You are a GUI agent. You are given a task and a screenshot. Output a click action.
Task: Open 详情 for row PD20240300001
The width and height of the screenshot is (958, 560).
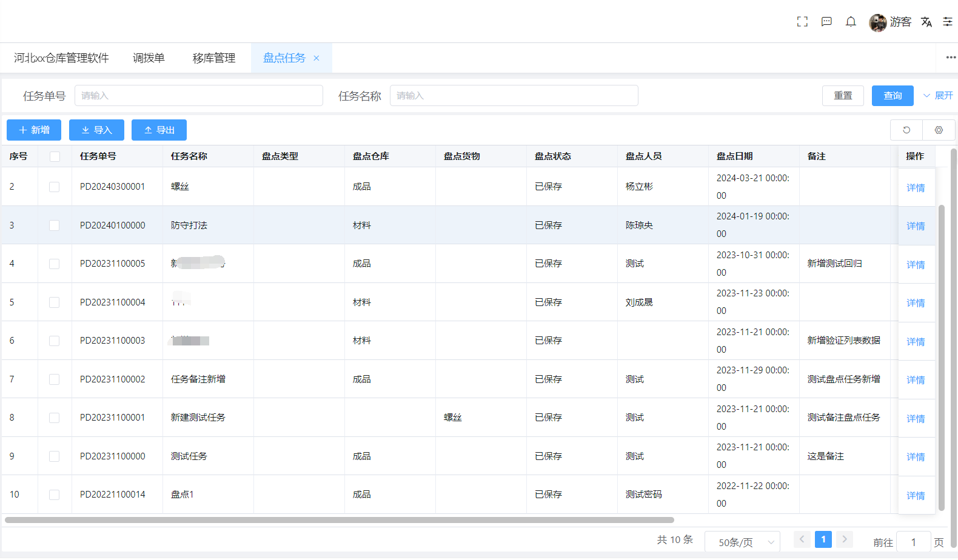point(916,188)
